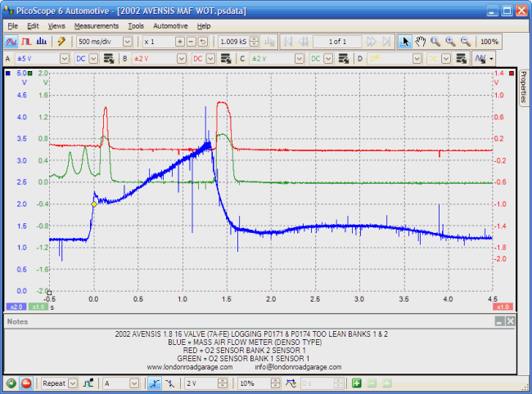
Task: Open the Automotive menu
Action: tap(170, 25)
